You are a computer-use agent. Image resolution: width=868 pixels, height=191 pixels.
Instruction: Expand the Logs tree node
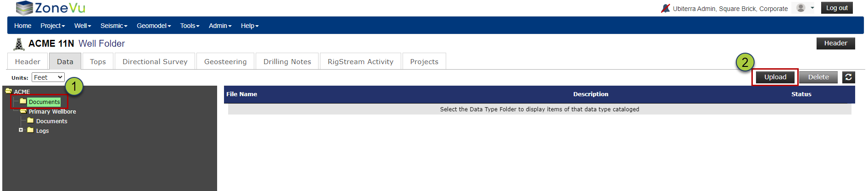coord(21,130)
